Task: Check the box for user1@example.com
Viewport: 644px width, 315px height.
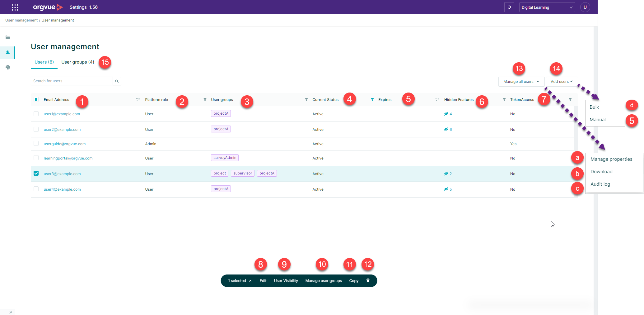Action: (x=36, y=114)
